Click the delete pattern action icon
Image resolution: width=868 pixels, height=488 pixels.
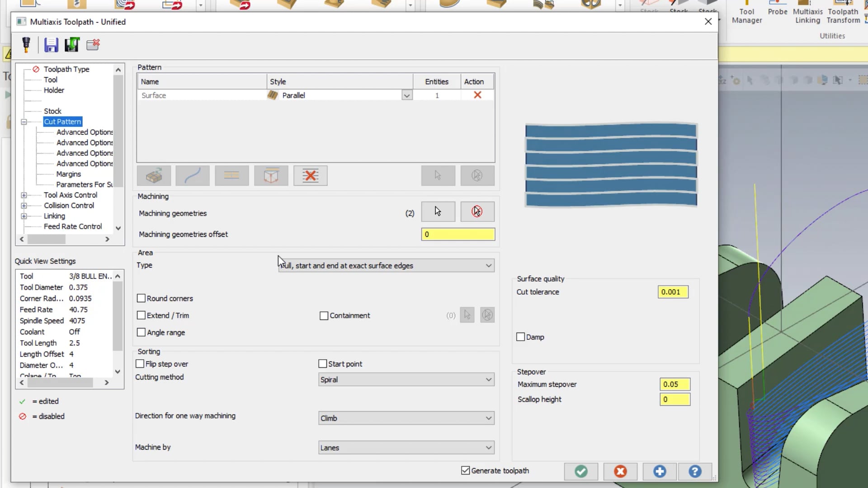click(x=477, y=95)
